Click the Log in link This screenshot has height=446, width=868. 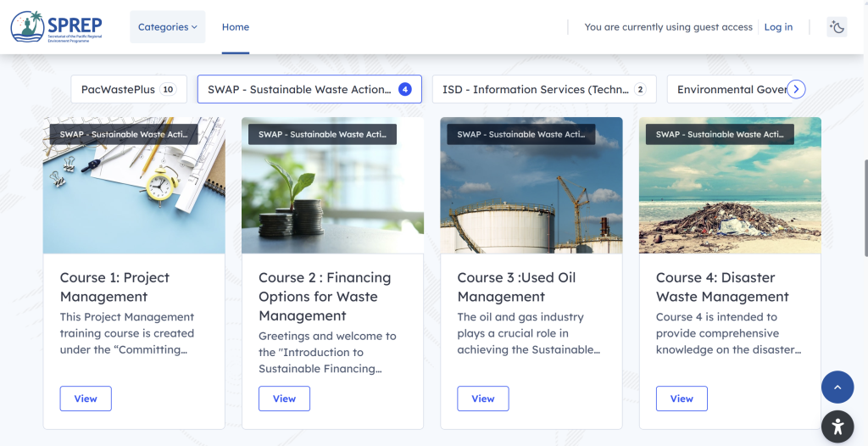pos(778,27)
